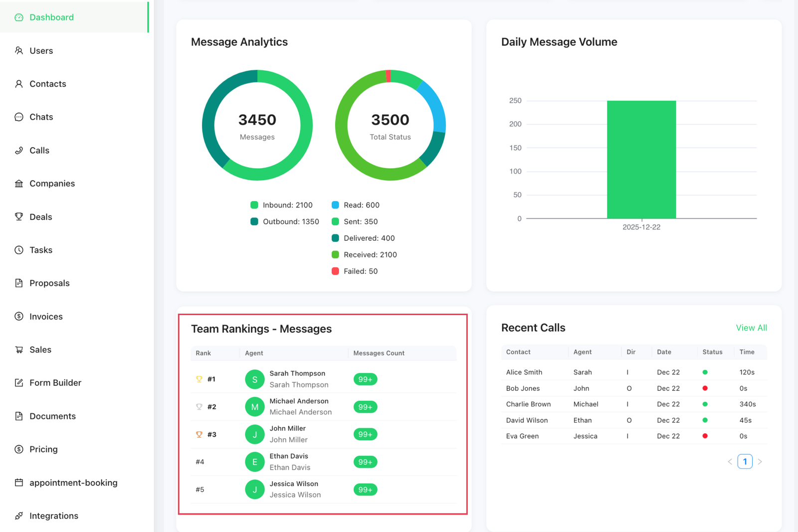
Task: Open the Pricing section
Action: 43,449
